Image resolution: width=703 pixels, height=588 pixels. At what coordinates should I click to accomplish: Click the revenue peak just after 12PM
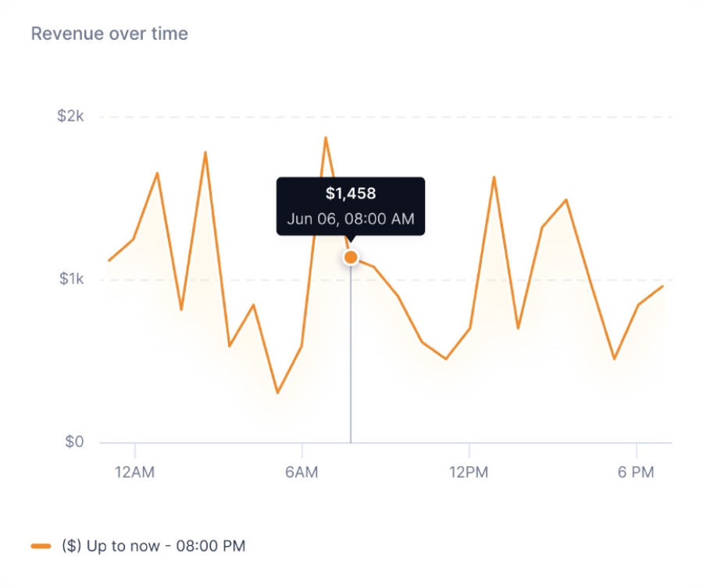[494, 177]
